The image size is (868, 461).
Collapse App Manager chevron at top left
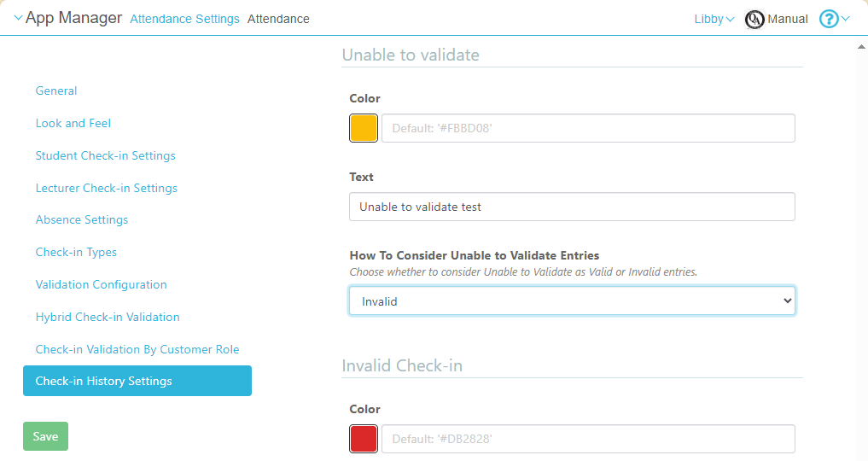(18, 19)
